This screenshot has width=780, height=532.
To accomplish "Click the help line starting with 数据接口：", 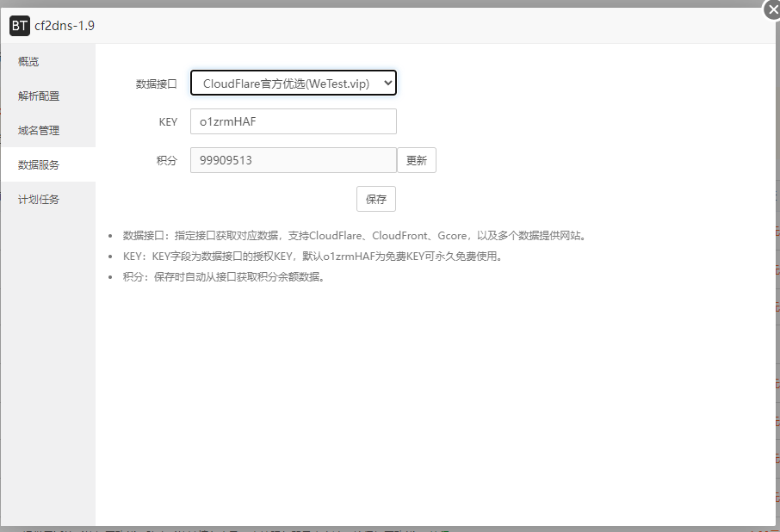I will click(x=356, y=236).
